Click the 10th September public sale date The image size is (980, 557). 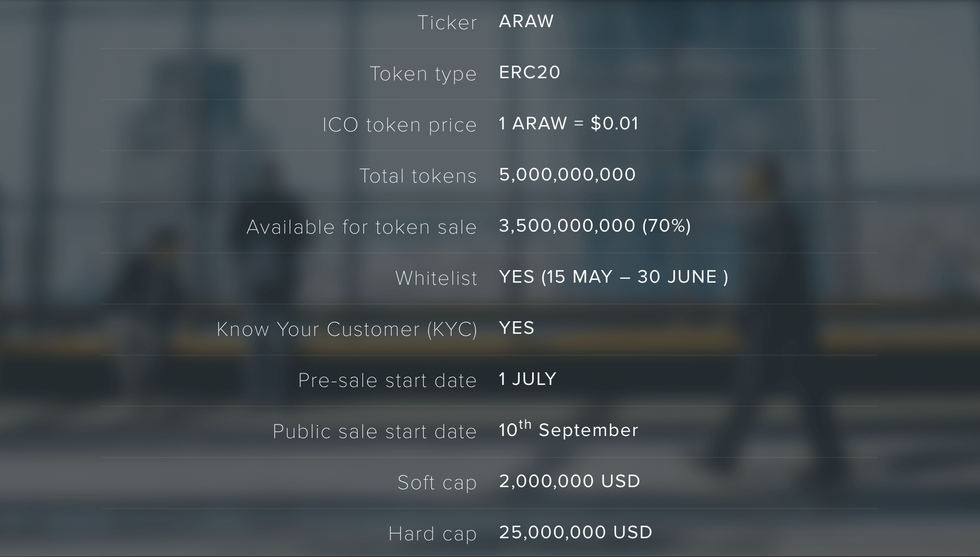coord(568,429)
